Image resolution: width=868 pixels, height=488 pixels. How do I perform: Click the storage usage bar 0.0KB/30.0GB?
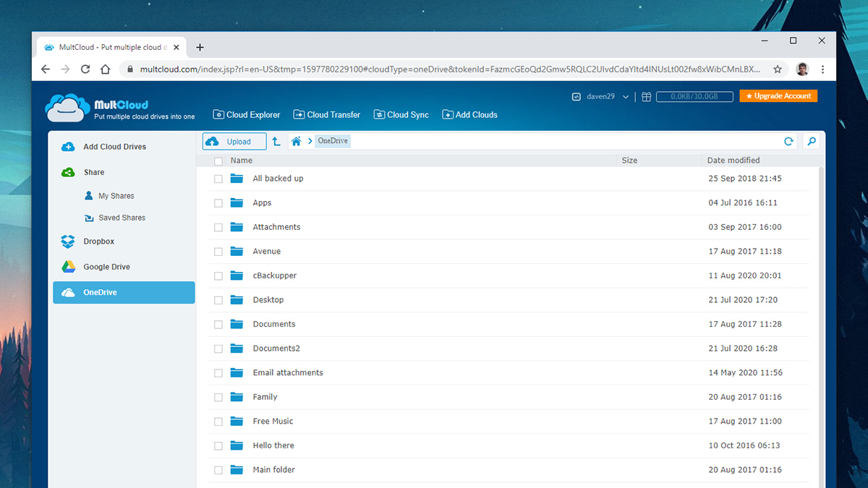pos(695,96)
